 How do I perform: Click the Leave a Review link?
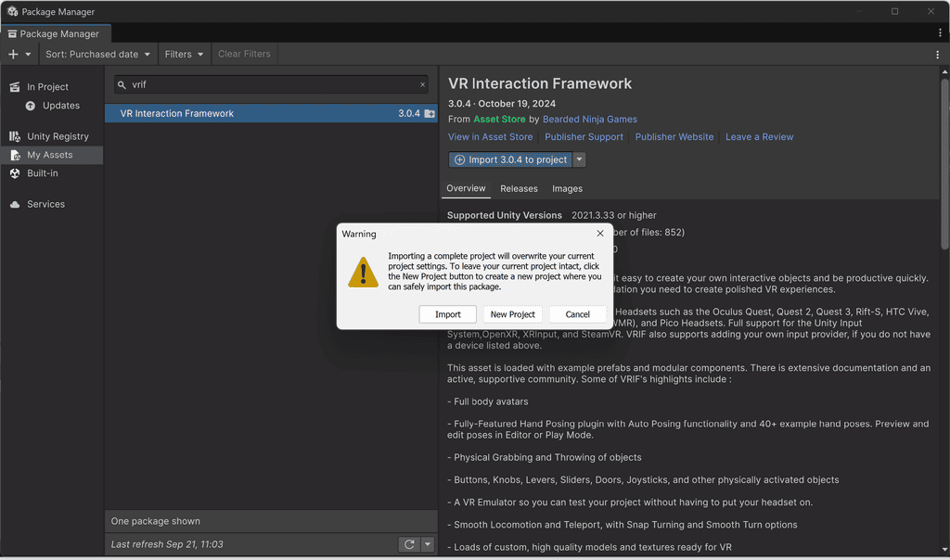tap(759, 137)
